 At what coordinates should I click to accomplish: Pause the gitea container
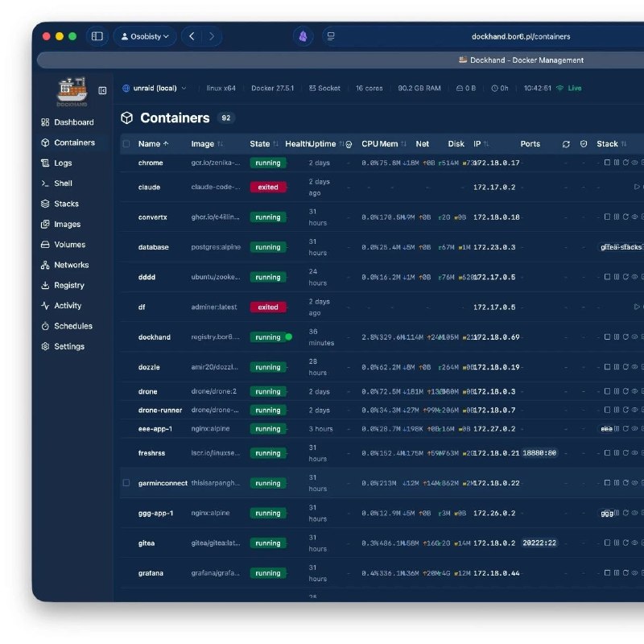[617, 543]
